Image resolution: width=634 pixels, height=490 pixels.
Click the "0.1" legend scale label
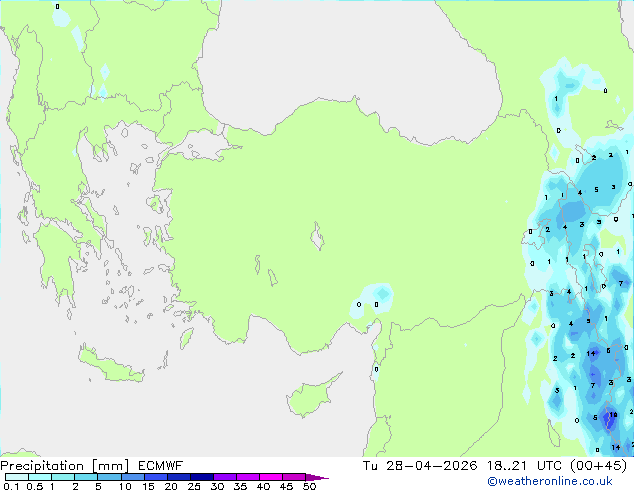pos(11,486)
